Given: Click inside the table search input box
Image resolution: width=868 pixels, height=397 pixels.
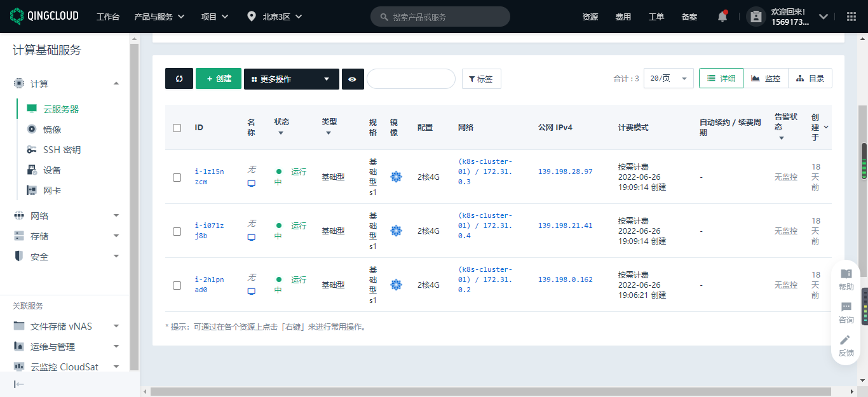Looking at the screenshot, I should [410, 79].
